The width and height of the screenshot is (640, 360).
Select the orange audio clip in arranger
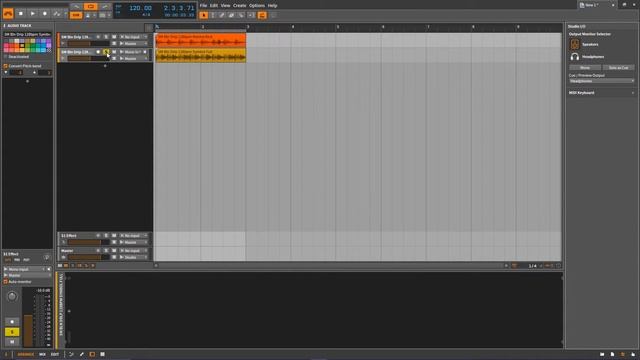click(201, 40)
